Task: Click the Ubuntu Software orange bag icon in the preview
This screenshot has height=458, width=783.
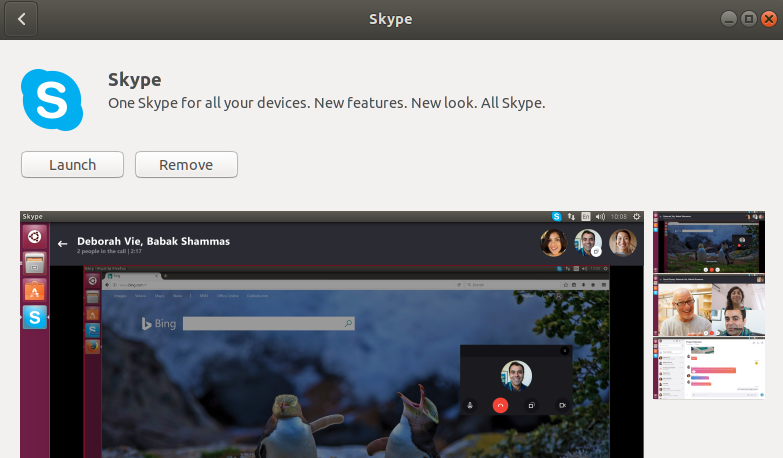Action: (x=34, y=290)
